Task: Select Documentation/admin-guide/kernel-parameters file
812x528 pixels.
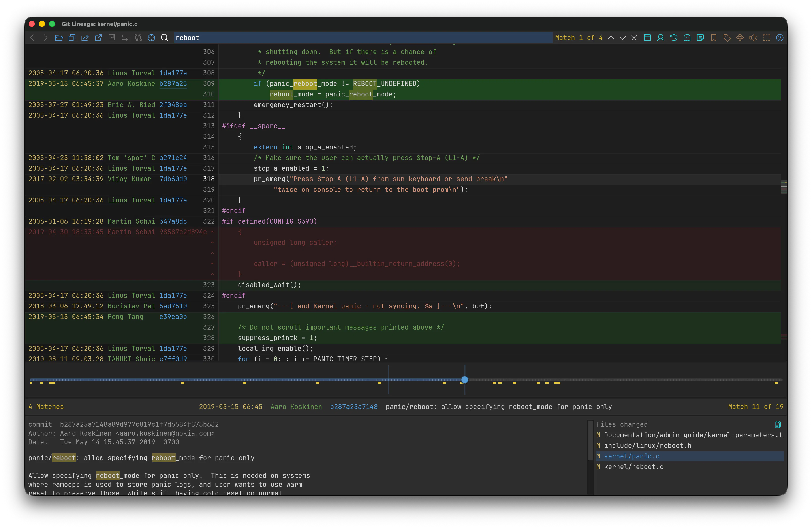Action: coord(690,435)
